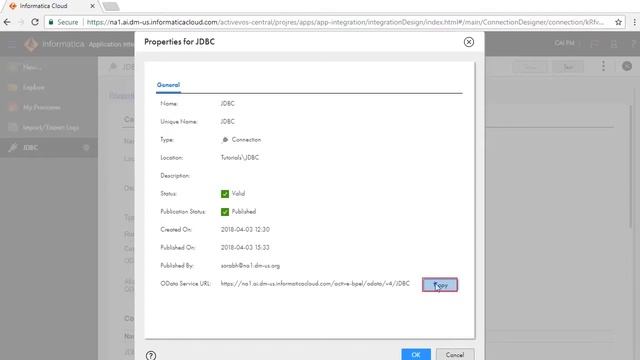Close the Properties for JDBC dialog
The image size is (640, 360).
469,42
